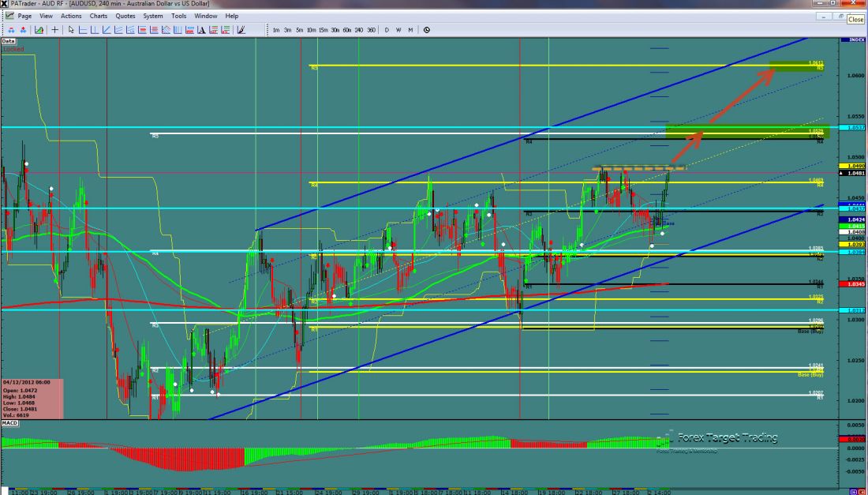
Task: Select the pencil drawing tool
Action: [241, 30]
